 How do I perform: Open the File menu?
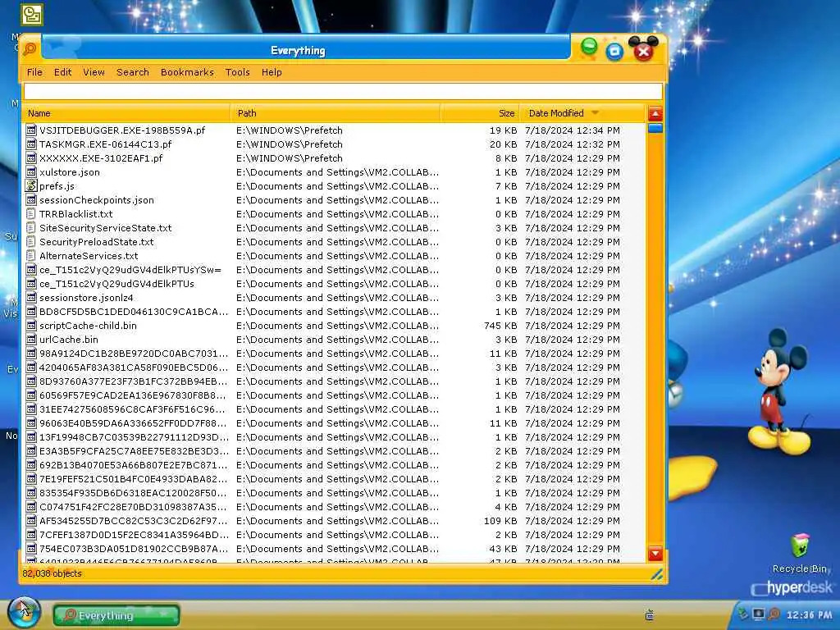coord(34,72)
